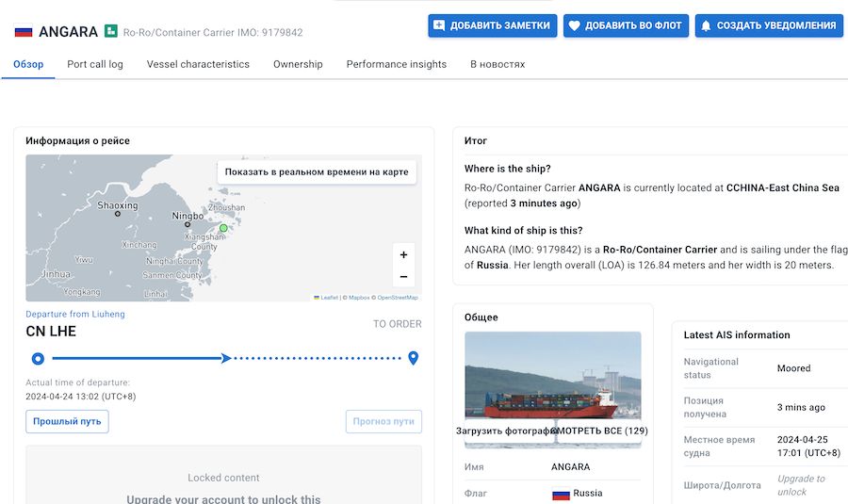The image size is (848, 504).
Task: Click the Latest AIS information heading
Action: [737, 334]
